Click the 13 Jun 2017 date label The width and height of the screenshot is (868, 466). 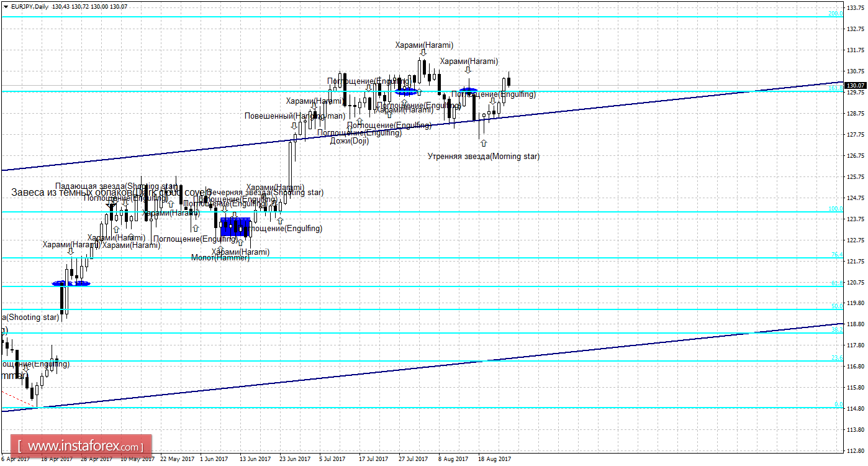pyautogui.click(x=255, y=459)
